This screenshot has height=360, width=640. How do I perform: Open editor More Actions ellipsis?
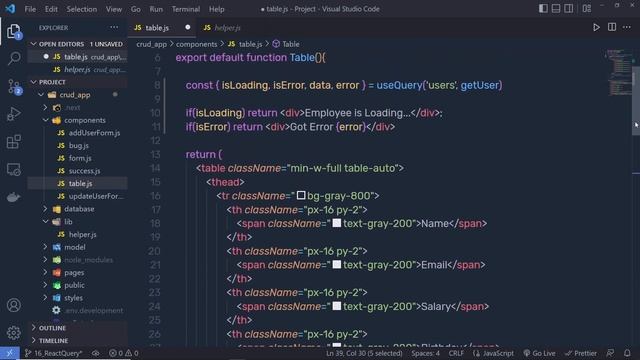tap(627, 27)
